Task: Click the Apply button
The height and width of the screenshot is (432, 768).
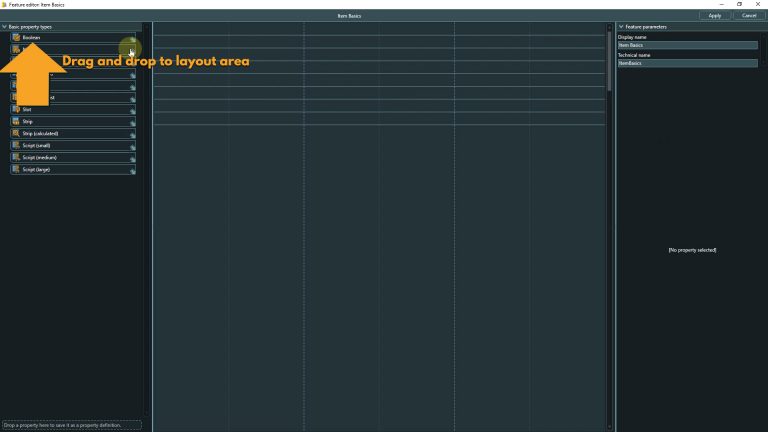Action: click(715, 16)
